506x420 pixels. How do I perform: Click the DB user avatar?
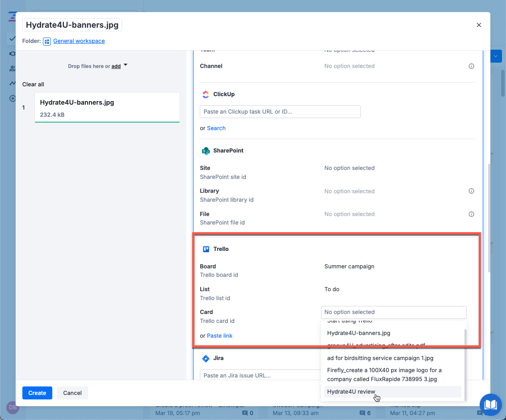pos(13,407)
